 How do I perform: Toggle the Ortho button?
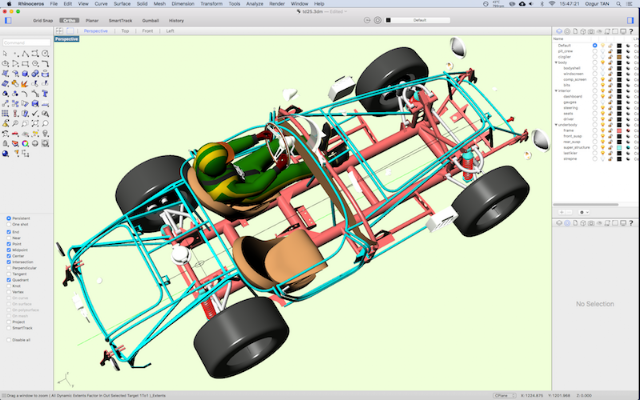tap(69, 20)
